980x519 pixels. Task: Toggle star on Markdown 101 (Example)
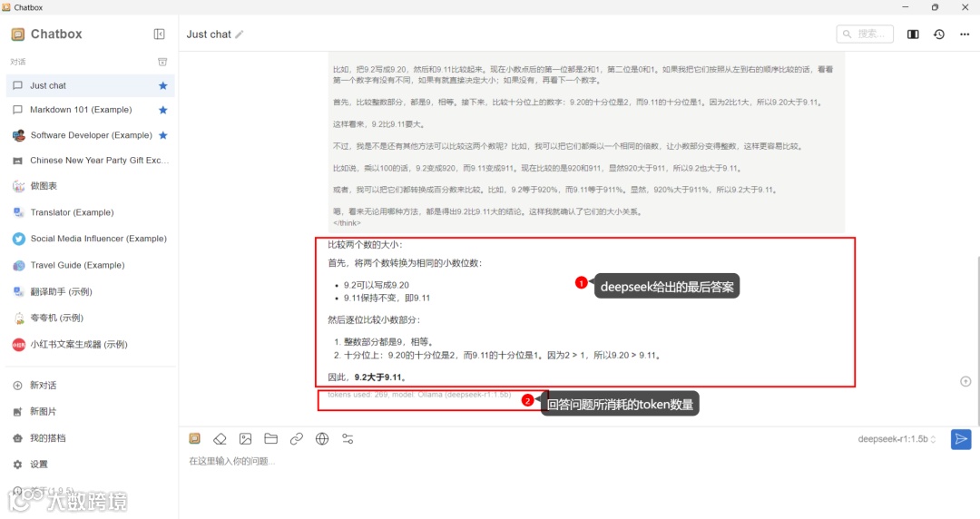coord(163,110)
